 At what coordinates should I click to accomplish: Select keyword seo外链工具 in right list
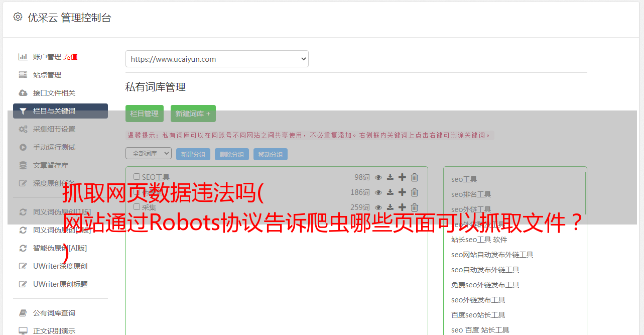click(471, 209)
